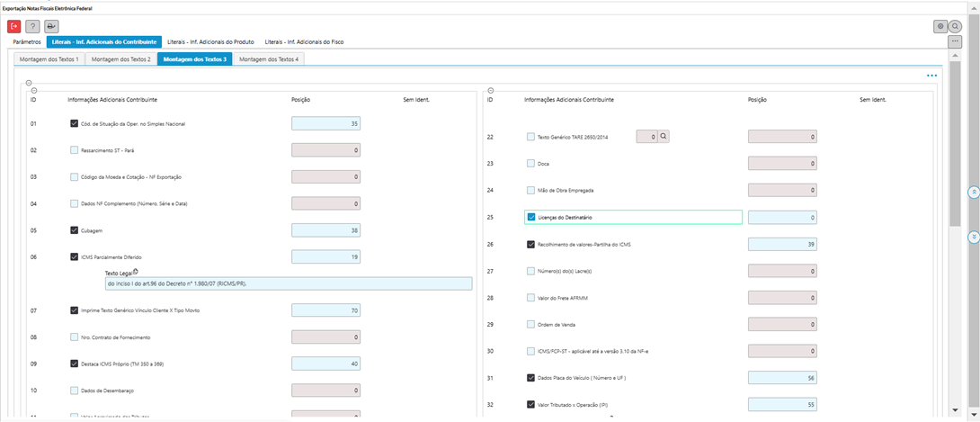This screenshot has width=980, height=422.
Task: Open help with the question mark icon
Action: [32, 26]
